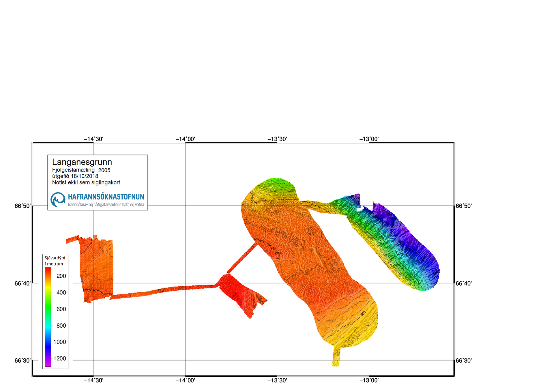Click the top -14°30' longitude label

[93, 139]
